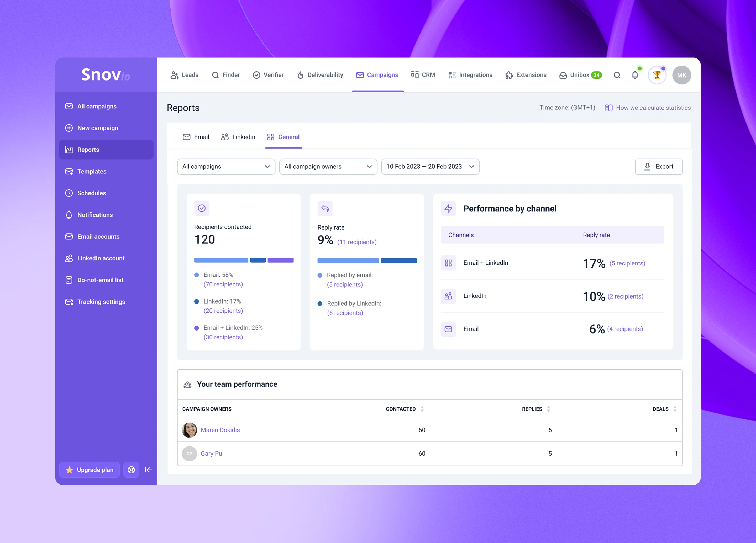Image resolution: width=756 pixels, height=543 pixels.
Task: Click the (6 recipients) replied by LinkedIn link
Action: pos(345,313)
